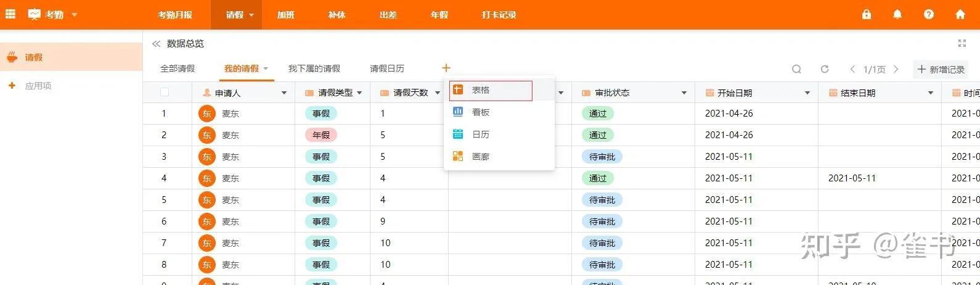The height and width of the screenshot is (285, 980).
Task: Open the 出差 tab
Action: (388, 15)
